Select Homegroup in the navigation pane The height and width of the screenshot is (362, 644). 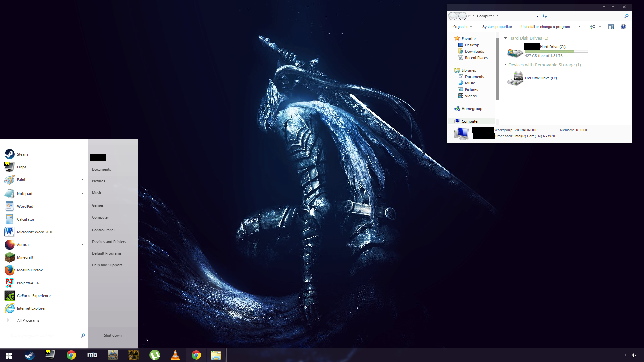(468, 109)
